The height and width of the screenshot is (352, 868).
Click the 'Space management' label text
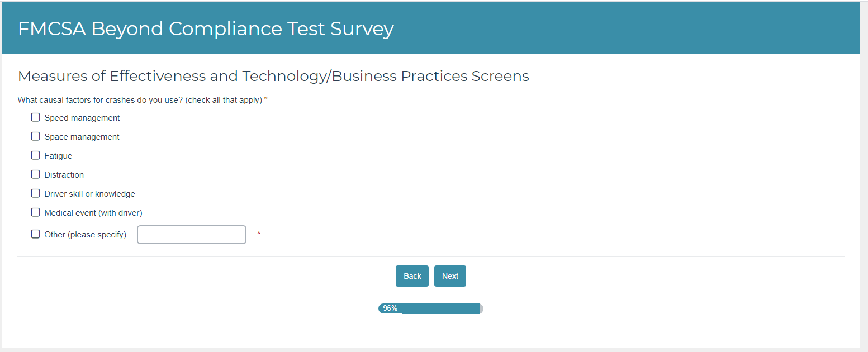pos(82,137)
